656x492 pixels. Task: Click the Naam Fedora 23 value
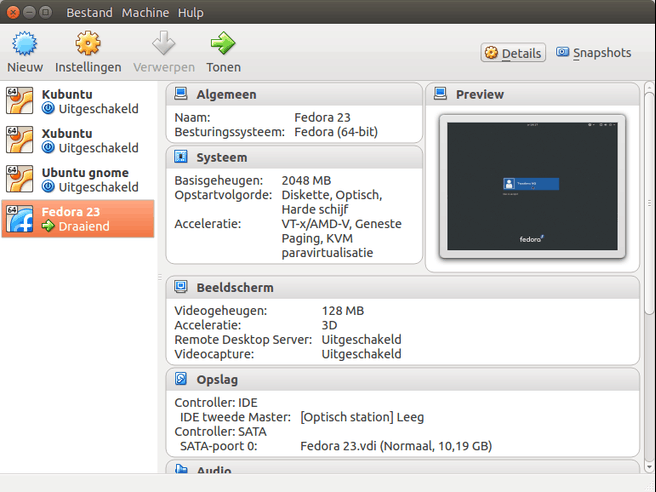(x=322, y=118)
